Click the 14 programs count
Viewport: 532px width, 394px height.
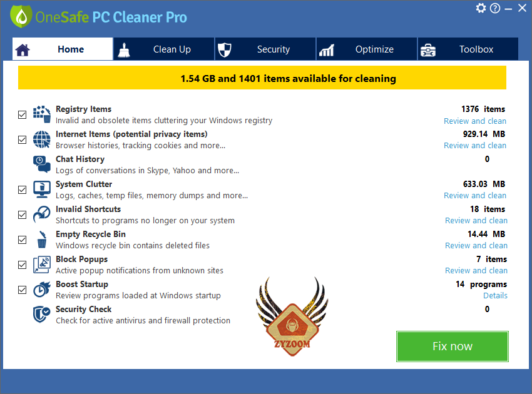pos(481,285)
